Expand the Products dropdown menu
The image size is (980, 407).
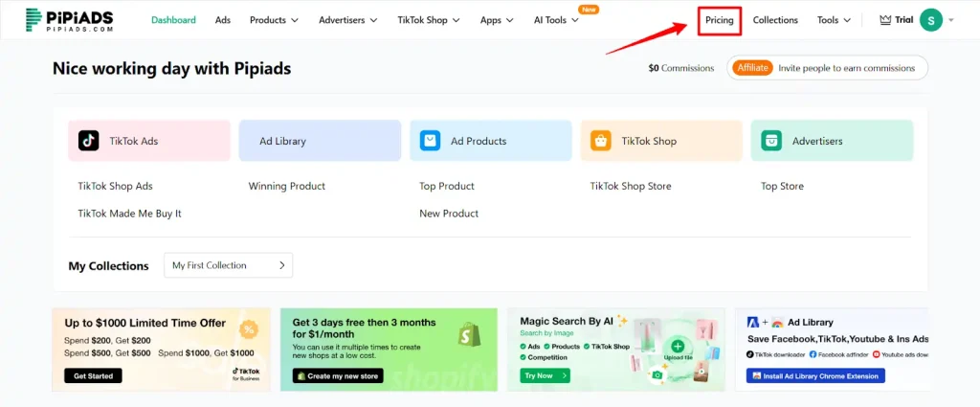point(274,20)
